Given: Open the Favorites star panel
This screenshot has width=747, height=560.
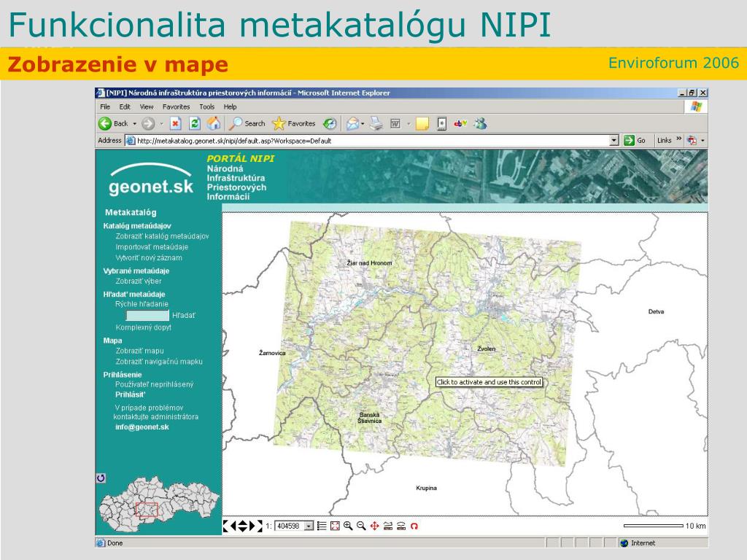Looking at the screenshot, I should [x=293, y=124].
